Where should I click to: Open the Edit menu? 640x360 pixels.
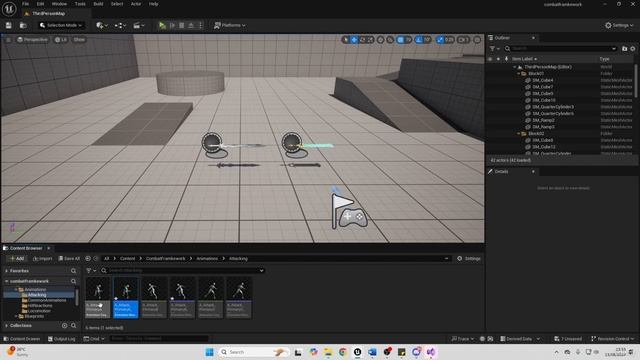tap(40, 4)
